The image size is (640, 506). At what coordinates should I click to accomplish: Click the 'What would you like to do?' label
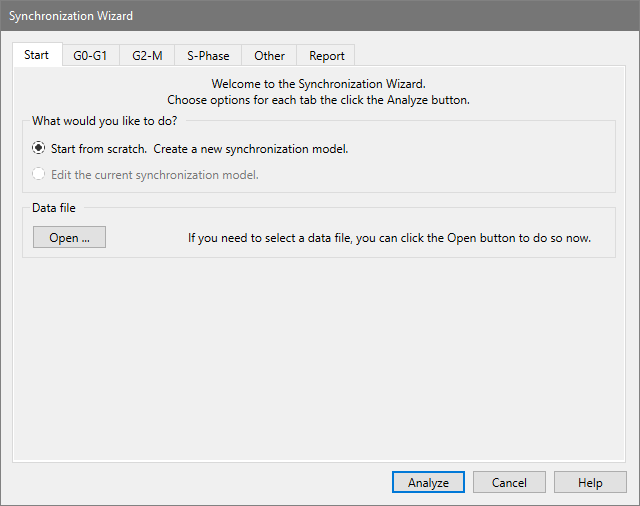click(105, 121)
